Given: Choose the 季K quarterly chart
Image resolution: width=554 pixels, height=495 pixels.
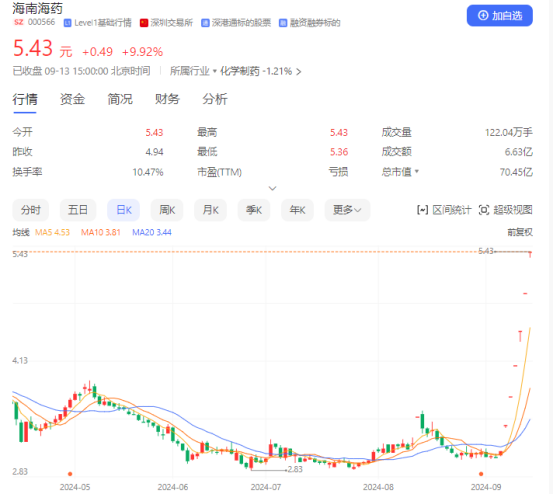Looking at the screenshot, I should tap(254, 210).
